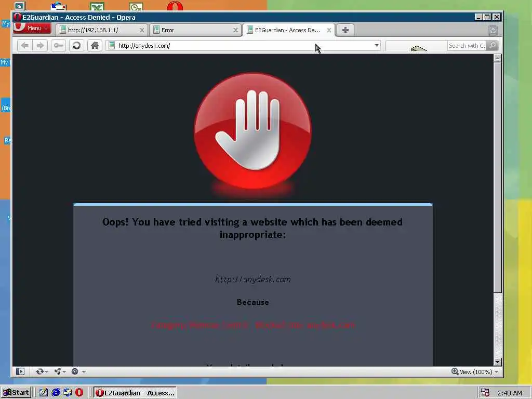Click the Search with field
Image resolution: width=532 pixels, height=399 pixels.
point(467,46)
